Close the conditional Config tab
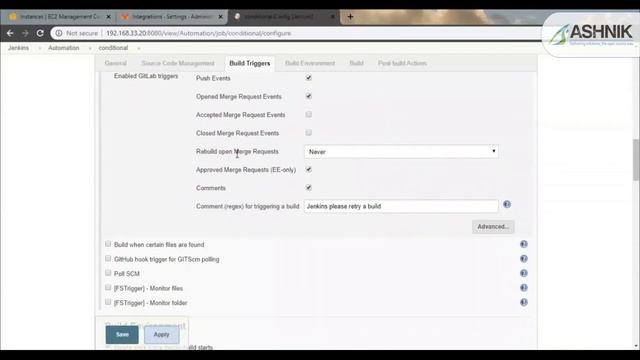 click(x=332, y=17)
